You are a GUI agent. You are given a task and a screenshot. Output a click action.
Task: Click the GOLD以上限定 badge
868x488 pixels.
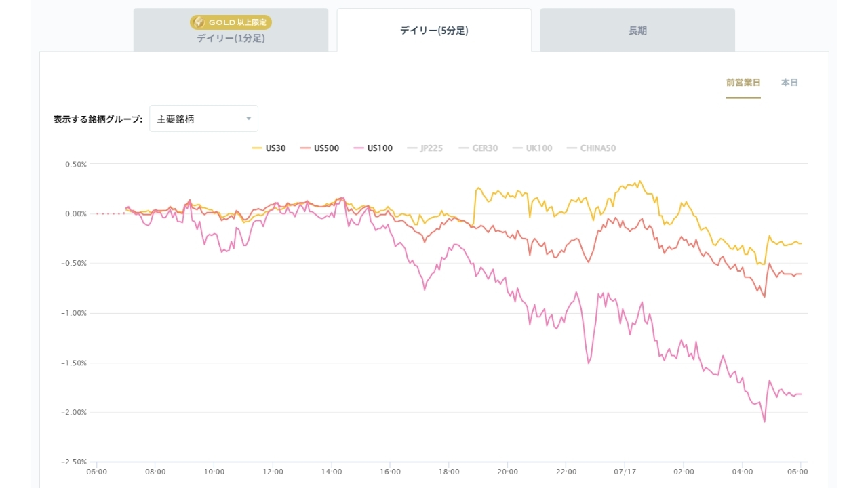coord(231,22)
